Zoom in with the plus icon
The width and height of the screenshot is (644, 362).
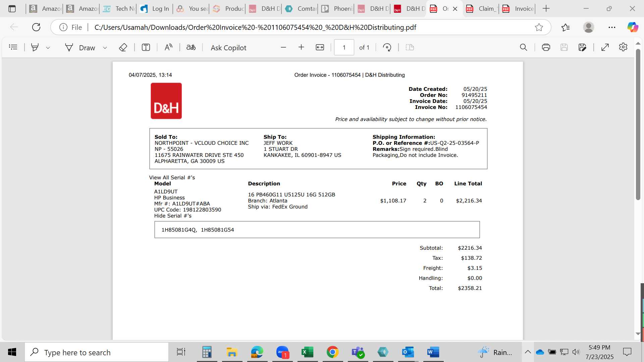click(x=301, y=47)
